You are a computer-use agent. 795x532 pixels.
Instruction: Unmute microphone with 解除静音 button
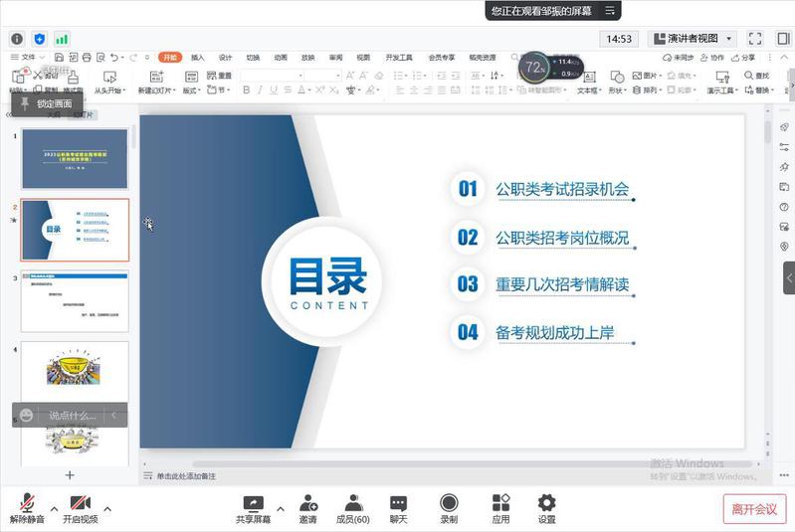pyautogui.click(x=27, y=507)
